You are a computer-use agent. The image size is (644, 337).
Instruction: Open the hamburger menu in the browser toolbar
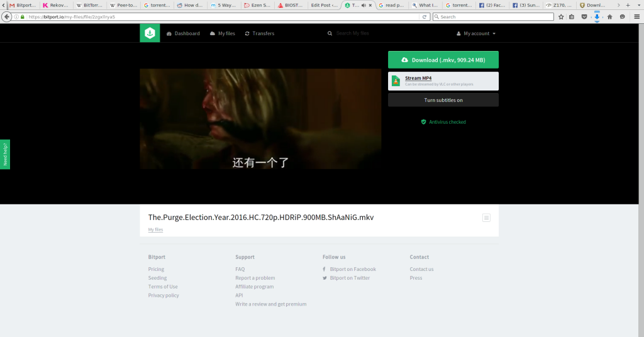[637, 17]
